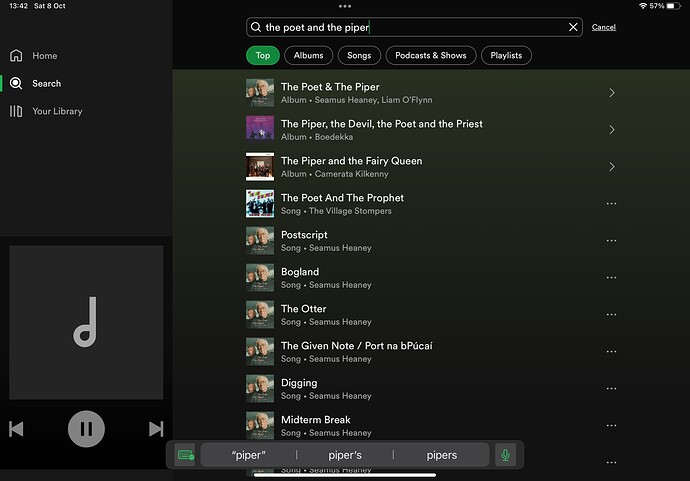Open more options for Midterm Break

pos(611,426)
